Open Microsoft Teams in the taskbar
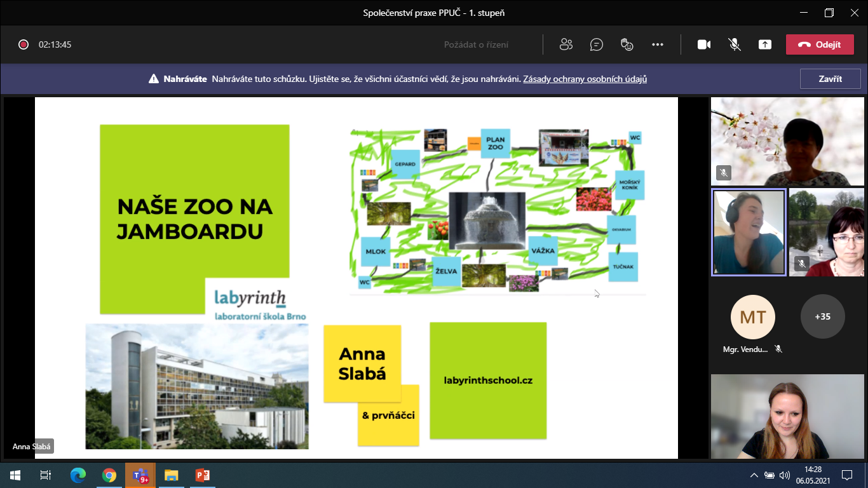 click(x=140, y=475)
